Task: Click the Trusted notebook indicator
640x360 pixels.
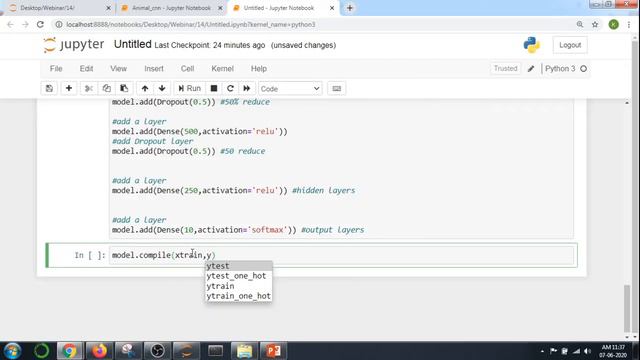Action: pyautogui.click(x=505, y=69)
